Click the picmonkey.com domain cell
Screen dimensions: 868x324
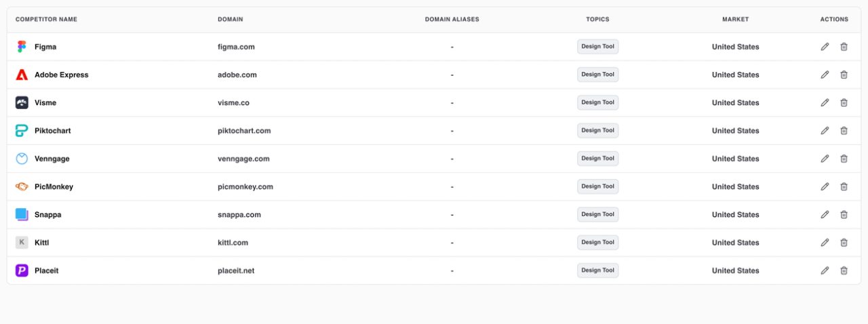245,186
